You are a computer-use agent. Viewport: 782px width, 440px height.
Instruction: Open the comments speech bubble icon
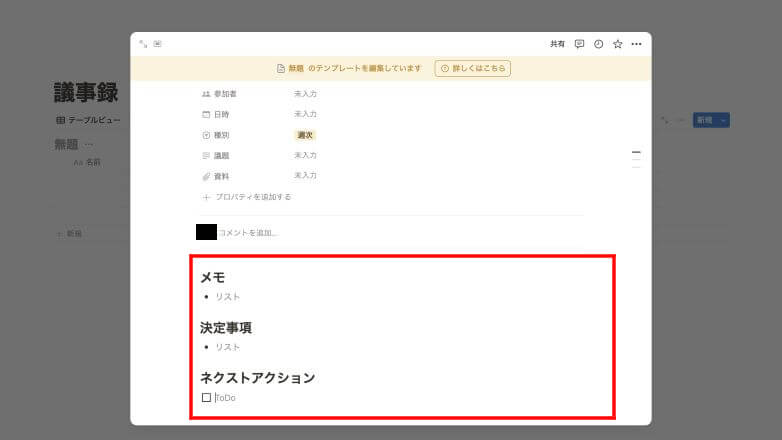[x=579, y=44]
